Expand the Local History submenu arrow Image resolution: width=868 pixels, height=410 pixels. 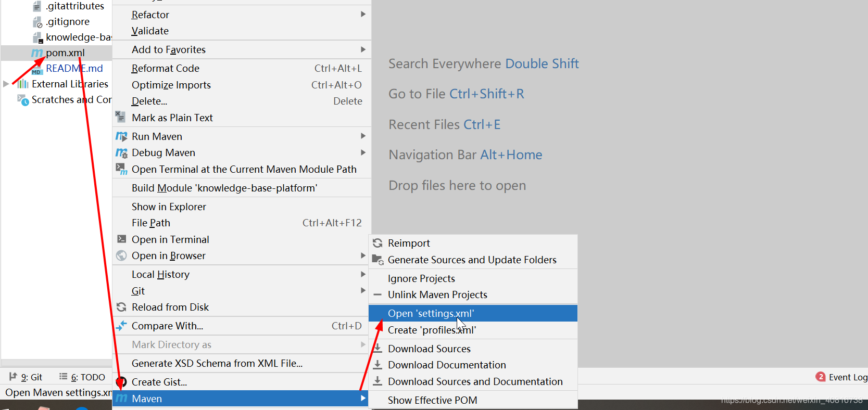click(363, 274)
